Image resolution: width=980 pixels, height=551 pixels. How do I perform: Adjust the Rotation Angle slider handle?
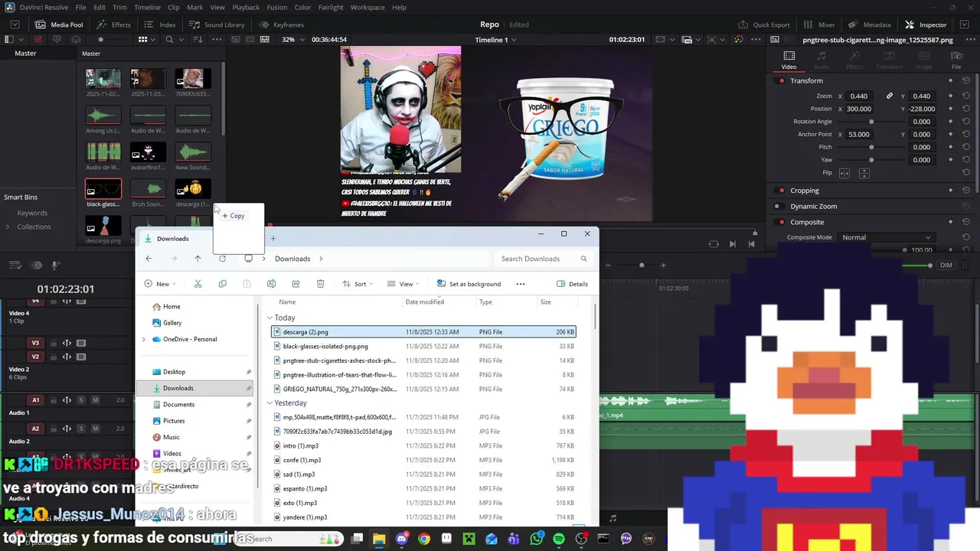click(x=871, y=122)
